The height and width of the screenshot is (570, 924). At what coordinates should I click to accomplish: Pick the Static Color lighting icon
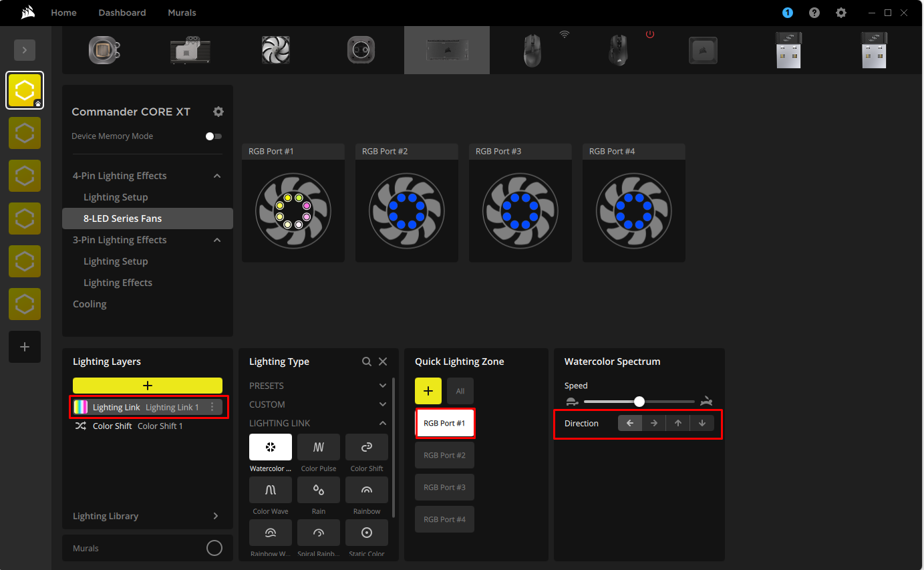(367, 533)
